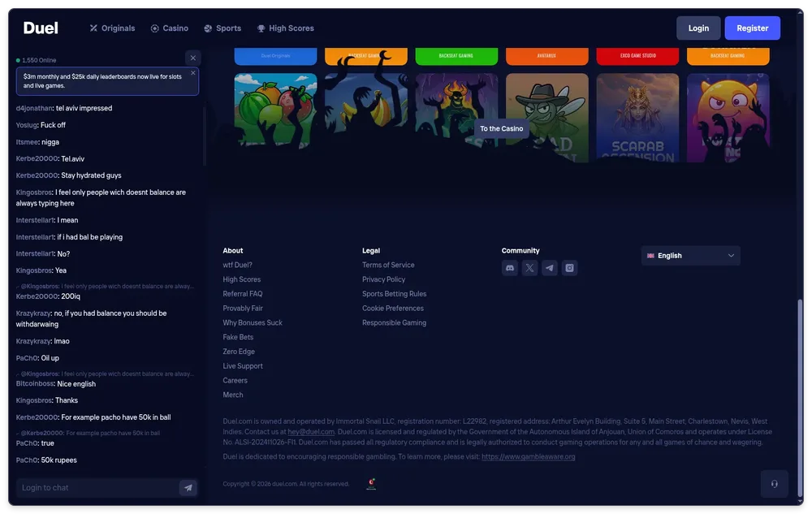Viewport: 812px width, 514px height.
Task: Open the X (Twitter) community icon
Action: (x=529, y=268)
